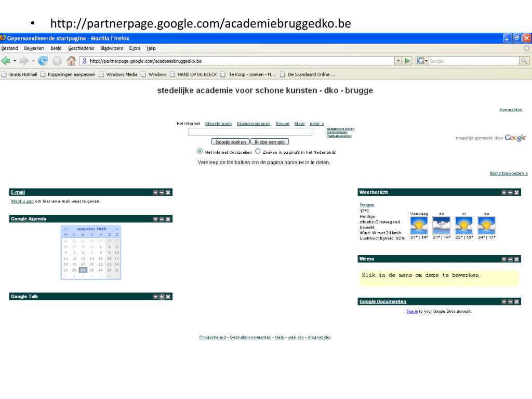The image size is (532, 399).
Task: Reload the page with the refresh icon
Action: coord(43,61)
